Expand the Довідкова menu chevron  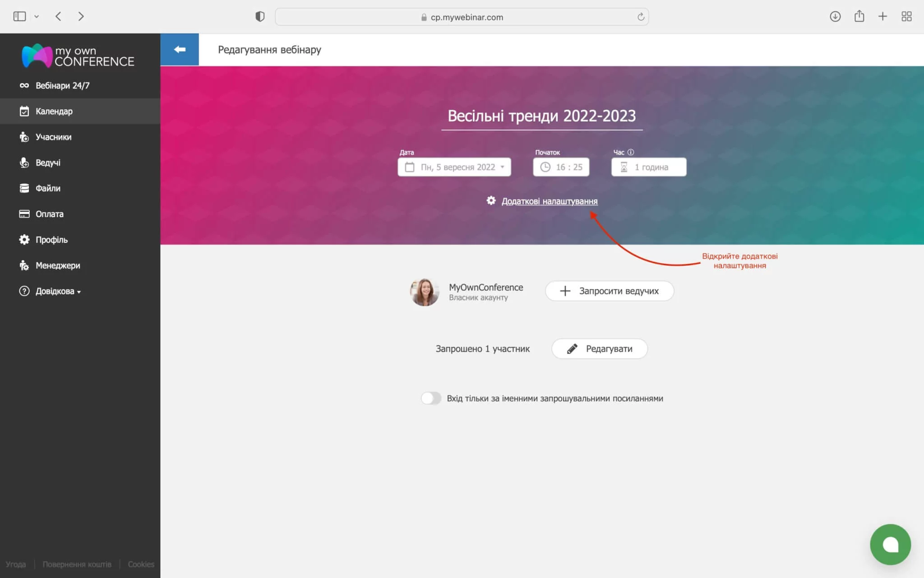coord(80,292)
